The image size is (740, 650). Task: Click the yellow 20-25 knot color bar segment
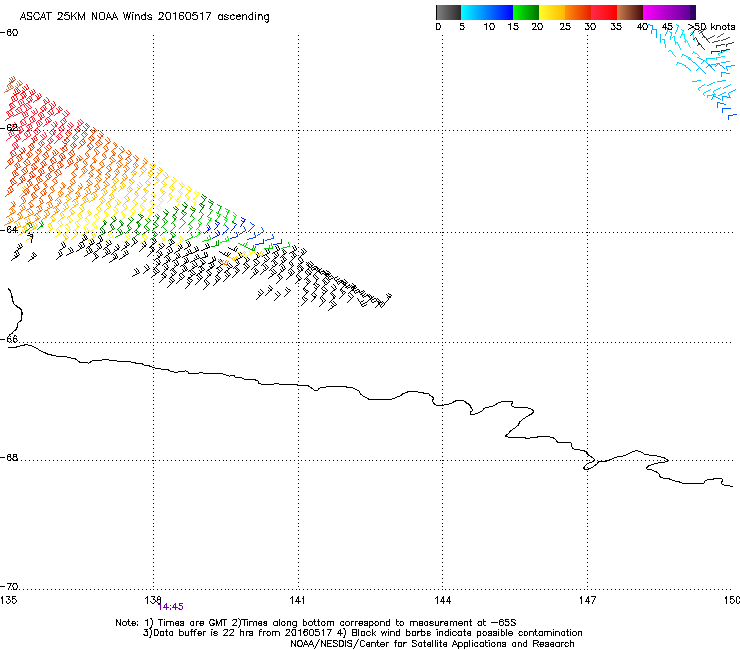coord(552,12)
